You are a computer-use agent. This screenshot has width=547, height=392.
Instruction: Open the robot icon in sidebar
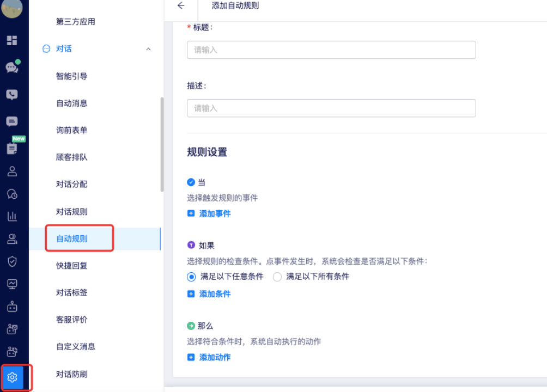tap(12, 307)
